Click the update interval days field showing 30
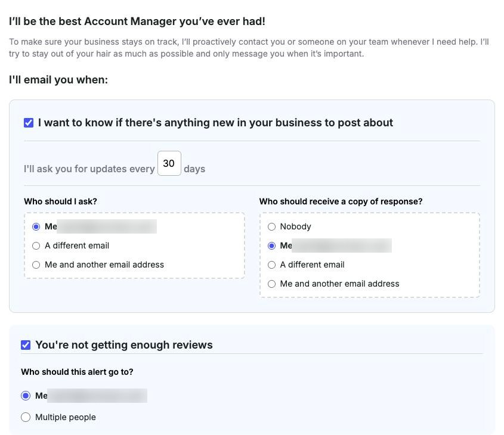Viewport: 504px width, 435px height. [x=169, y=163]
